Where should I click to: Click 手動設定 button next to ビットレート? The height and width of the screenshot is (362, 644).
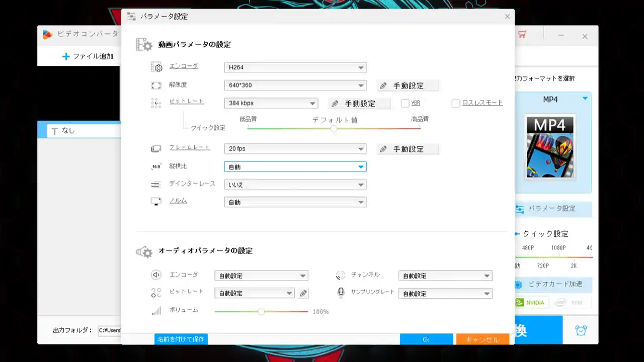pos(359,104)
